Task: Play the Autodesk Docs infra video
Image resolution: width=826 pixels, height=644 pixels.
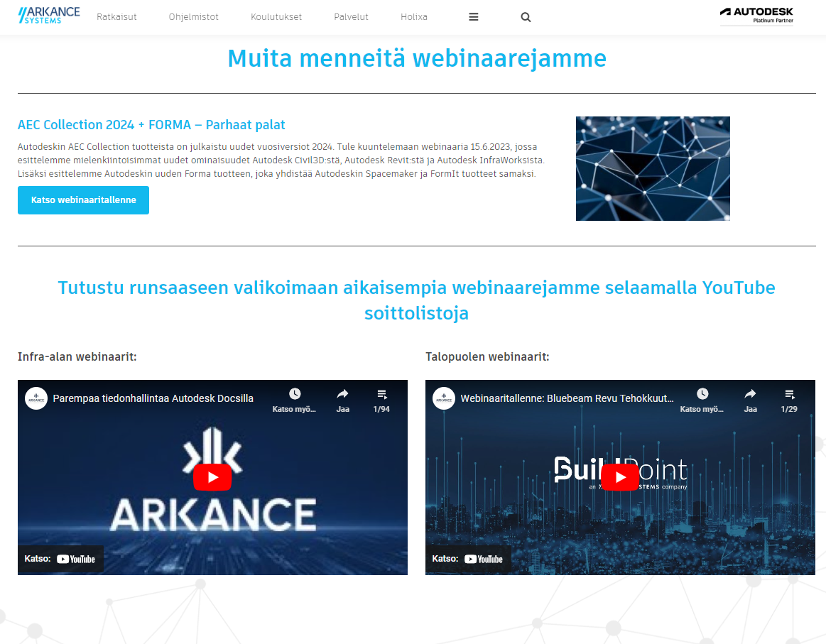Action: pyautogui.click(x=212, y=477)
